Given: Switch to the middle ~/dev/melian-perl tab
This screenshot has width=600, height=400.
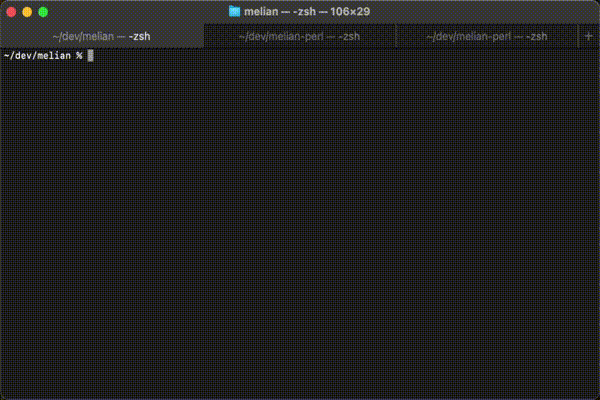Looking at the screenshot, I should click(299, 36).
